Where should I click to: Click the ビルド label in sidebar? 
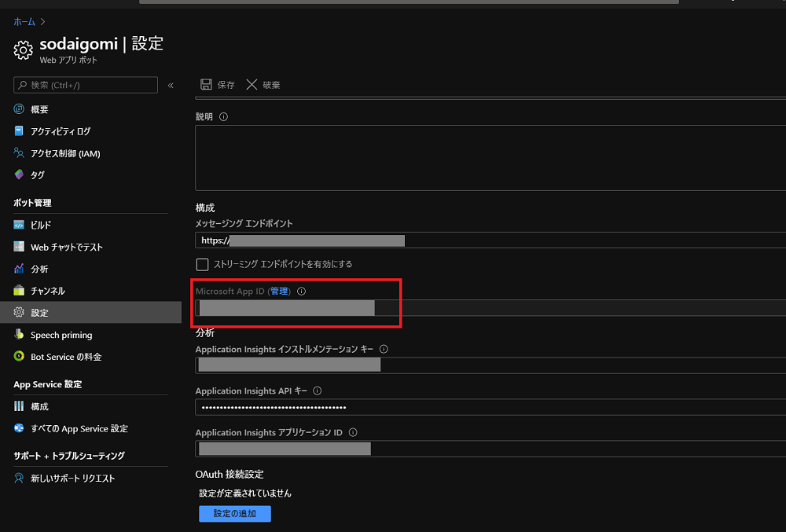coord(41,225)
